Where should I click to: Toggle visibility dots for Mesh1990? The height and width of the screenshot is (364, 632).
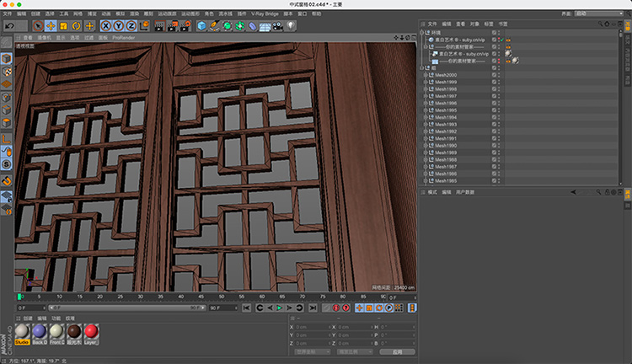(500, 146)
